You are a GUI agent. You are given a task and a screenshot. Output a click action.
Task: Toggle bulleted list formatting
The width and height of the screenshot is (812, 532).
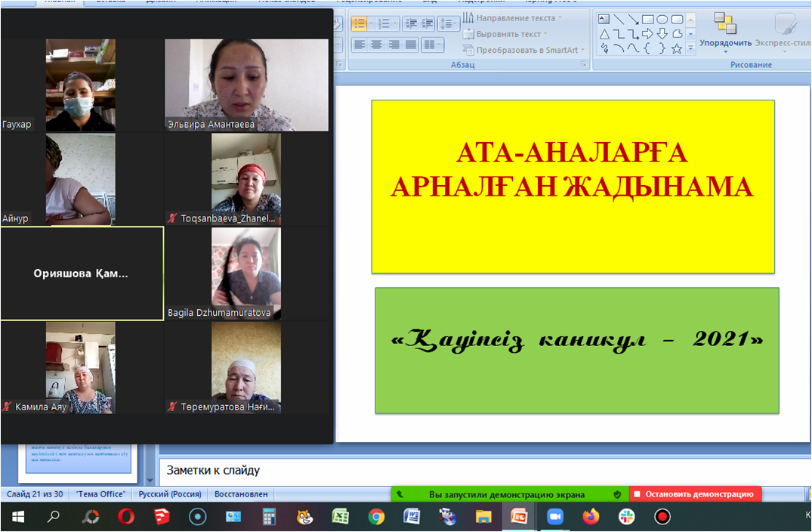pyautogui.click(x=360, y=23)
